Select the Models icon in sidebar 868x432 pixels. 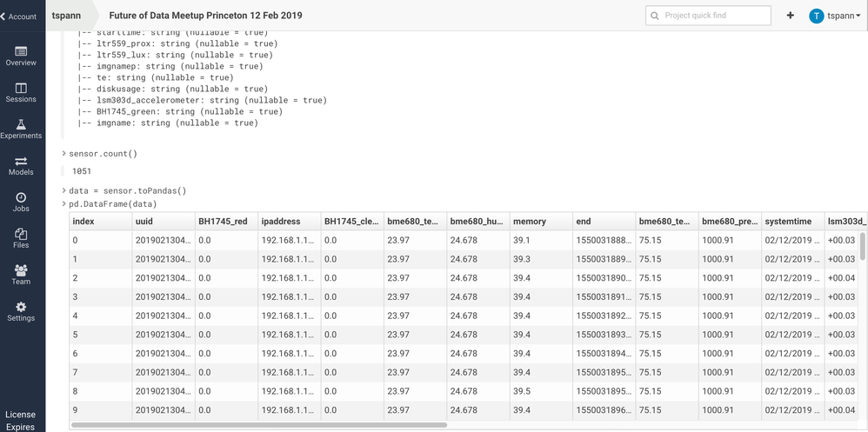pyautogui.click(x=21, y=162)
